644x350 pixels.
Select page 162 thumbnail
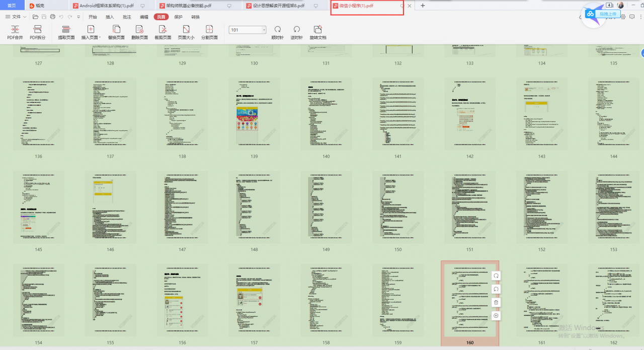[613, 300]
